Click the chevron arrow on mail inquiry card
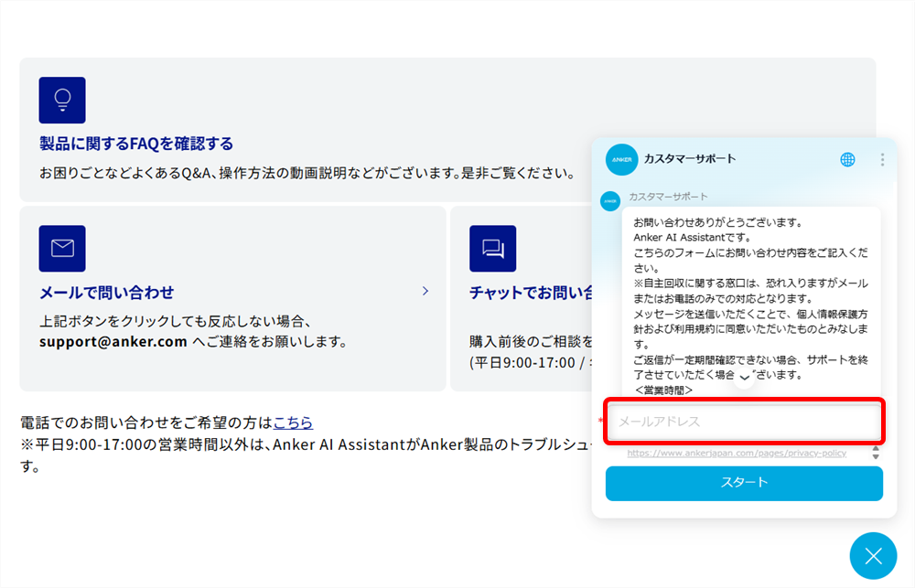Viewport: 915px width, 588px height. tap(425, 291)
